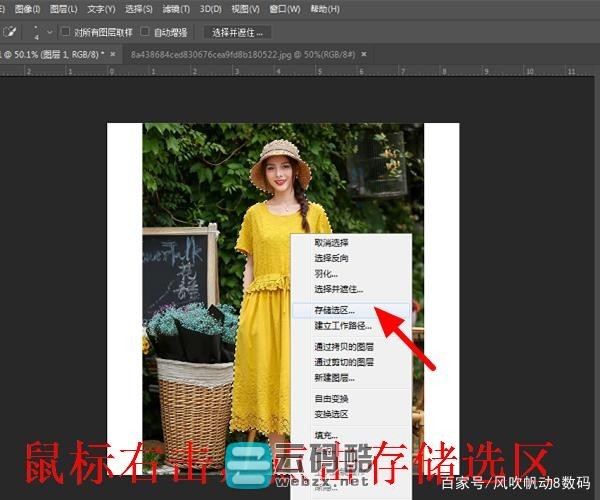Viewport: 600px width, 500px height.
Task: Select 取消选择 in the context menu
Action: pyautogui.click(x=332, y=242)
